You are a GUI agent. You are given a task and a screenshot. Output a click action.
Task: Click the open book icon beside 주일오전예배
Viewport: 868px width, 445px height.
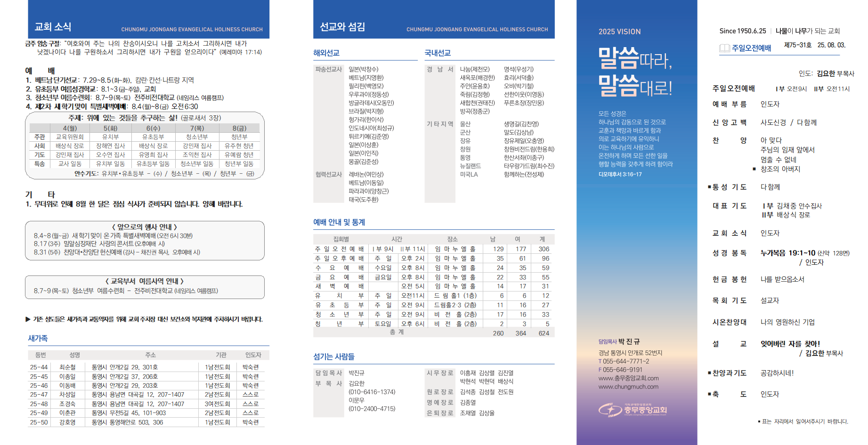724,48
